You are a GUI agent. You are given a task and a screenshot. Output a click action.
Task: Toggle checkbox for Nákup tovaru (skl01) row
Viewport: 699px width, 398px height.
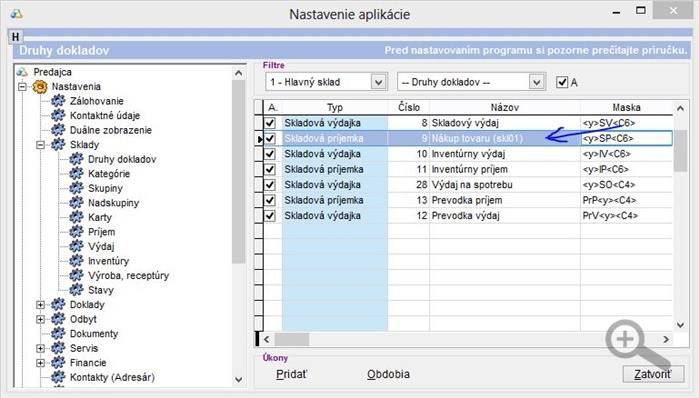(270, 138)
